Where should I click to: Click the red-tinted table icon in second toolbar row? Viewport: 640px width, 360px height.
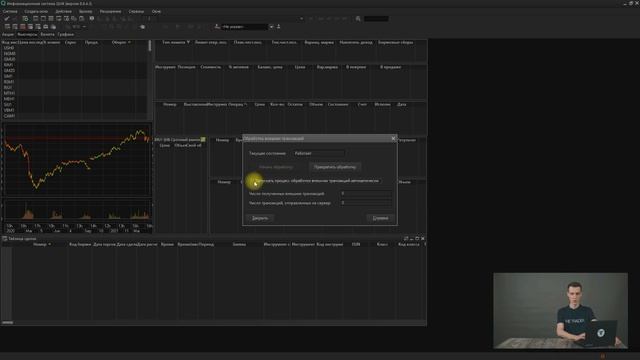coord(22,27)
